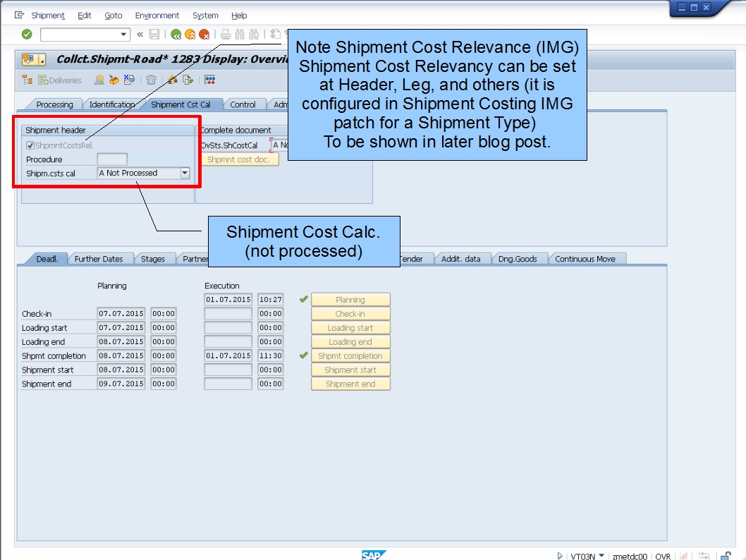Image resolution: width=746 pixels, height=560 pixels.
Task: Open the command field dropdown
Action: pos(123,35)
